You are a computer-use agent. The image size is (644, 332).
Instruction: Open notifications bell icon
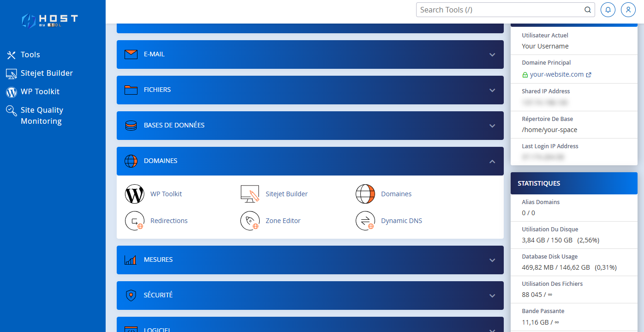(608, 10)
